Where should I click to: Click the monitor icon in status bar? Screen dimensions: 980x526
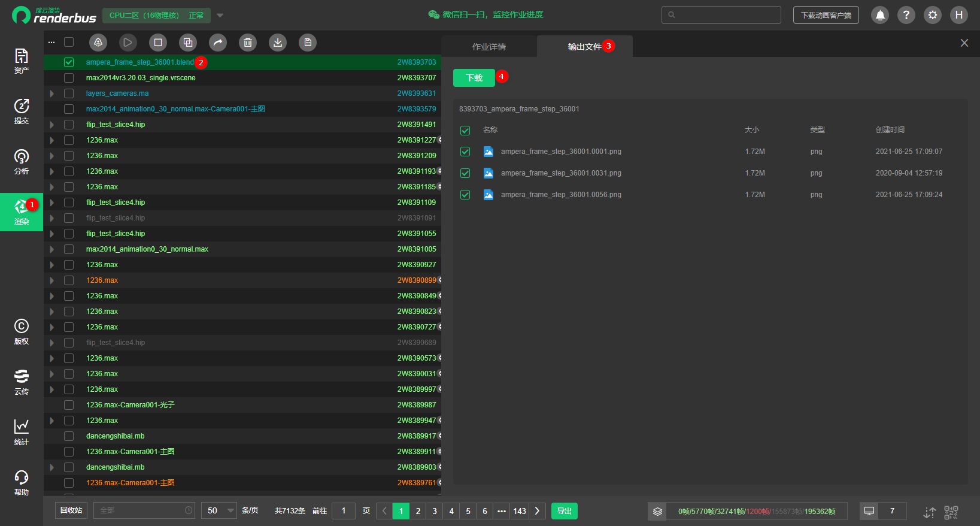click(869, 511)
